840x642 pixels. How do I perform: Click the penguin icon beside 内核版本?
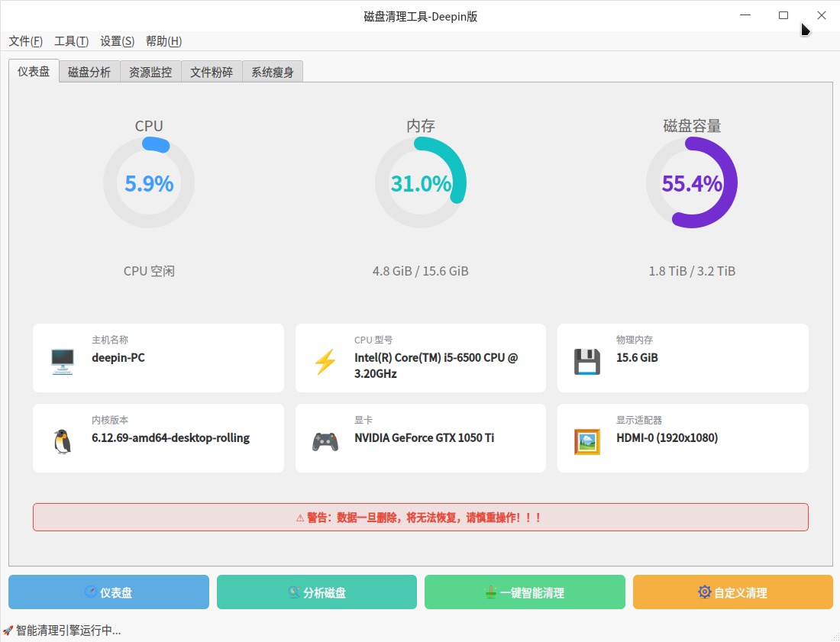click(x=63, y=442)
